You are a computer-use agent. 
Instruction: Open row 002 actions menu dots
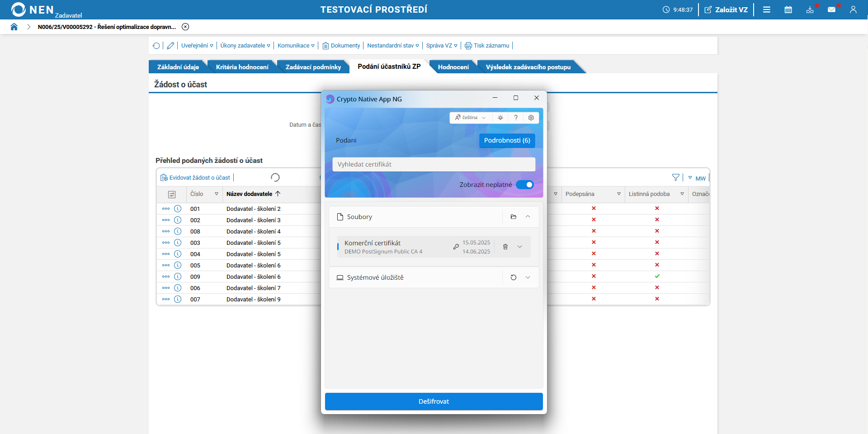pos(166,220)
